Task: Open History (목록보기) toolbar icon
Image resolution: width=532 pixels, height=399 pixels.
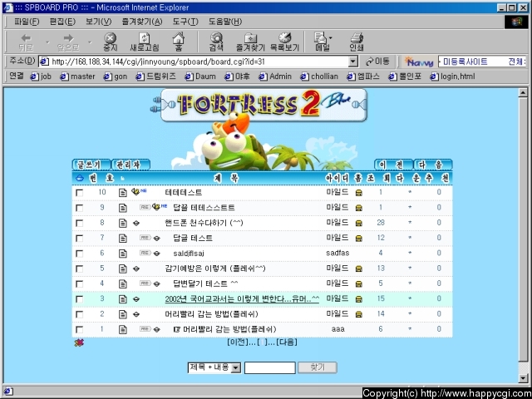Action: [x=284, y=42]
